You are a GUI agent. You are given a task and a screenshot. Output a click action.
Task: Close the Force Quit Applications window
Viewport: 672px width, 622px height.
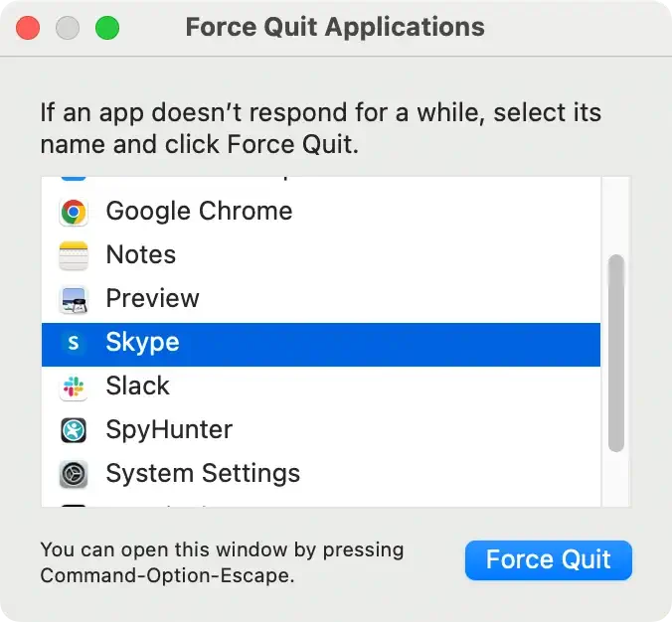[x=28, y=28]
